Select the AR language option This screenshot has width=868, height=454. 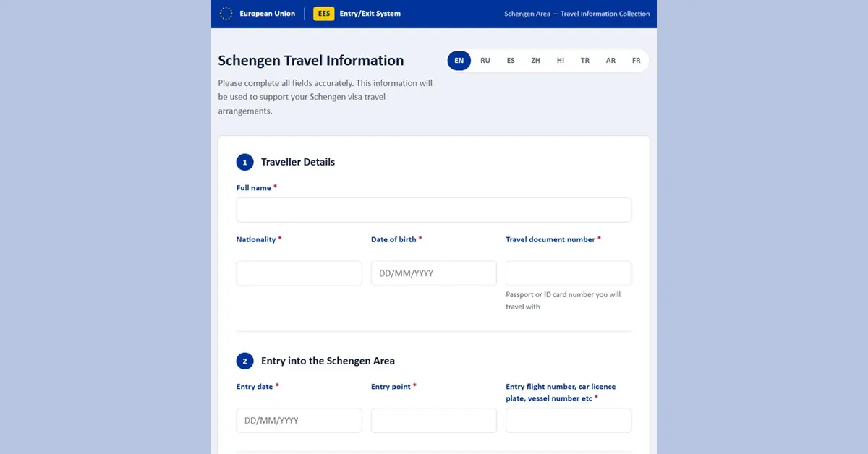coord(611,61)
